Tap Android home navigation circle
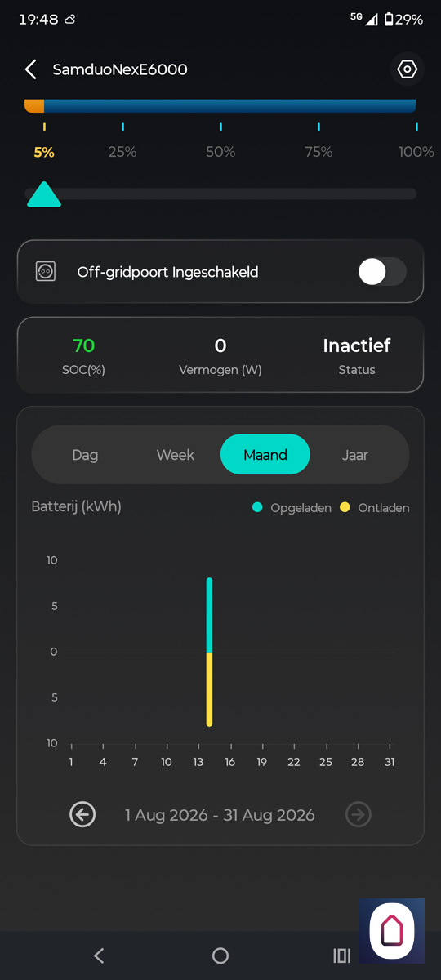441x980 pixels. tap(220, 955)
